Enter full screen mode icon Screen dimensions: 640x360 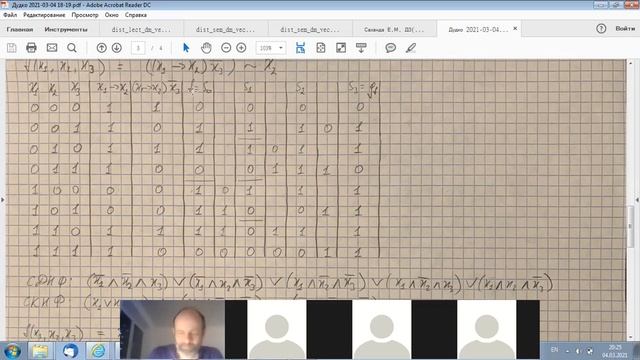341,48
